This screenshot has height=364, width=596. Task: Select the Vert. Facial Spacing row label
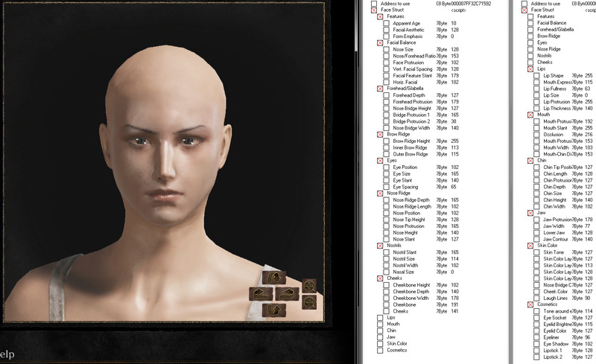413,69
